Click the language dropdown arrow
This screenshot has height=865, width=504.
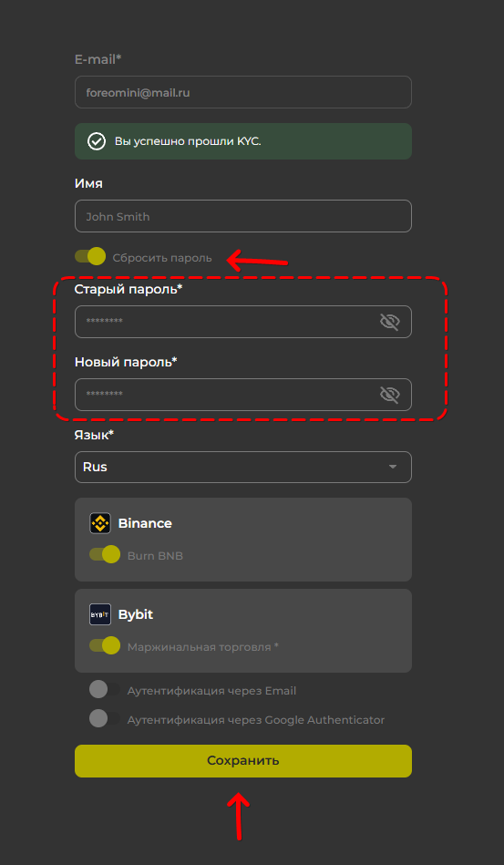393,467
